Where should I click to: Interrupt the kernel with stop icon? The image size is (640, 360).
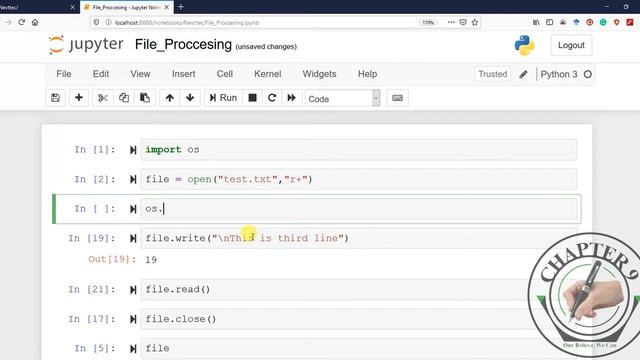pyautogui.click(x=252, y=98)
